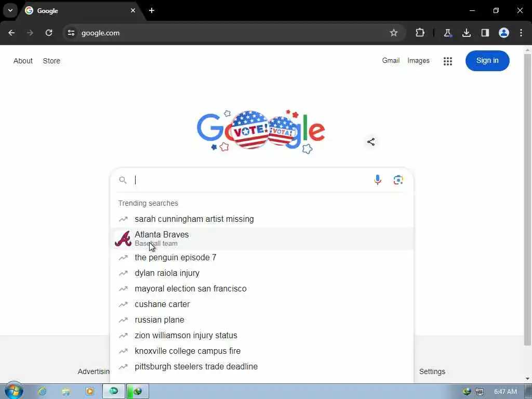Open the tab search dropdown chevron

coord(10,10)
